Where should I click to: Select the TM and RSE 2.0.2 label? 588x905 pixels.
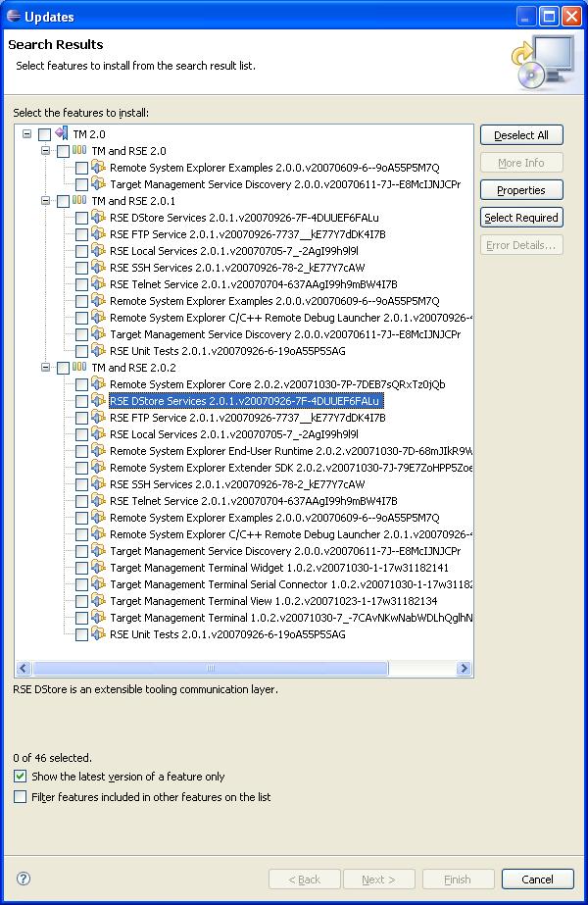[x=134, y=368]
